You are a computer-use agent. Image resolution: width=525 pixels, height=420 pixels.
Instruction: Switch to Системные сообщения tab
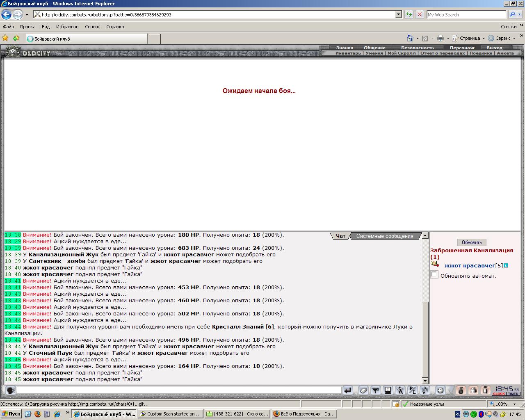384,236
